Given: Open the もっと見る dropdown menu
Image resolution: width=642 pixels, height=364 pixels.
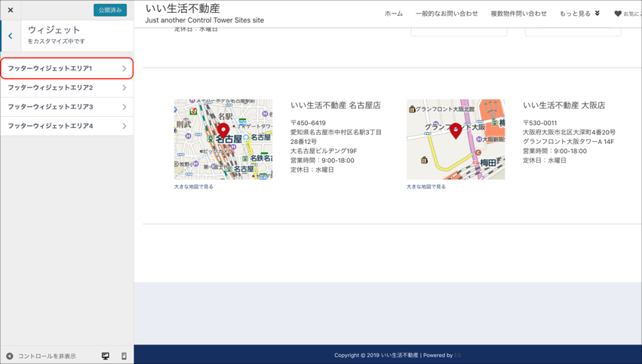Looking at the screenshot, I should 579,14.
